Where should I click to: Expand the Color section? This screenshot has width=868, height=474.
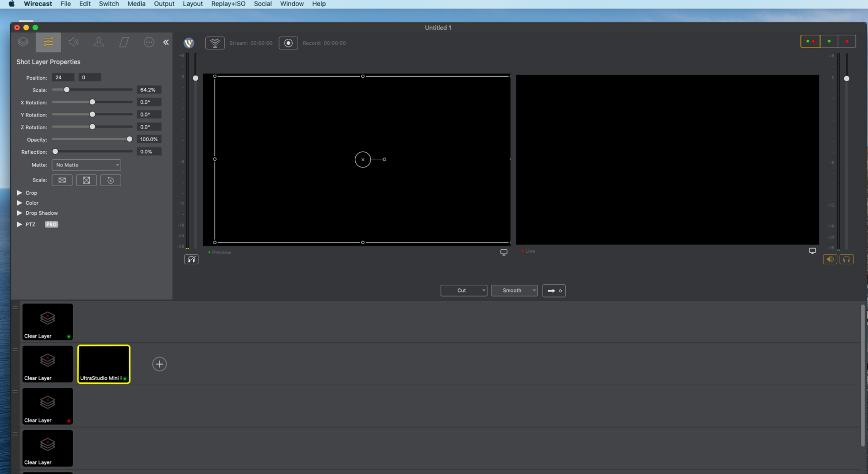(20, 203)
